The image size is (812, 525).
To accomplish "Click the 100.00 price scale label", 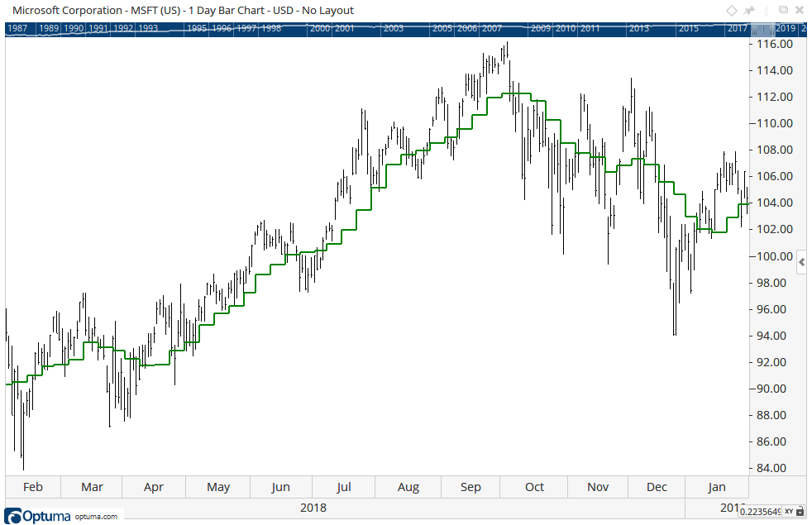I will [775, 256].
